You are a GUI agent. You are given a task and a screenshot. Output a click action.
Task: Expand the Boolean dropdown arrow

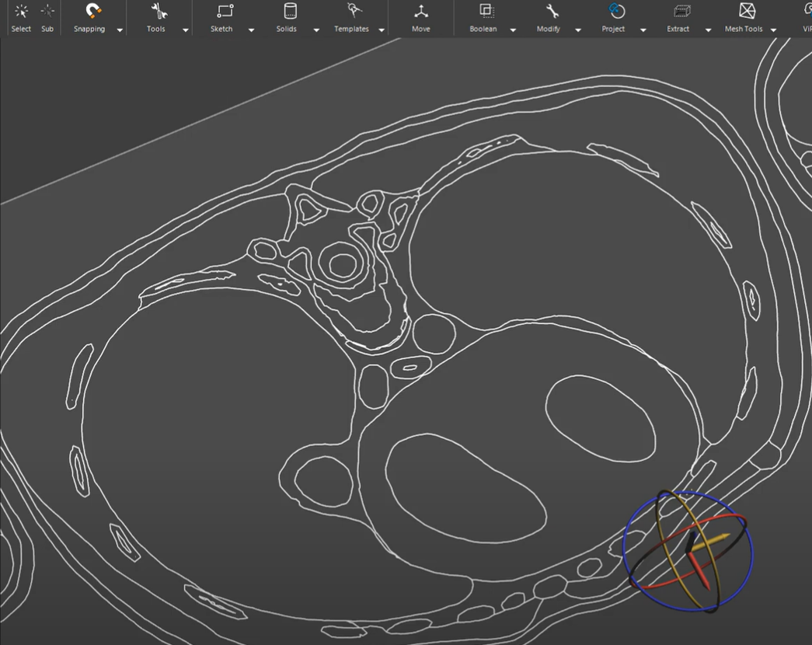click(x=513, y=30)
